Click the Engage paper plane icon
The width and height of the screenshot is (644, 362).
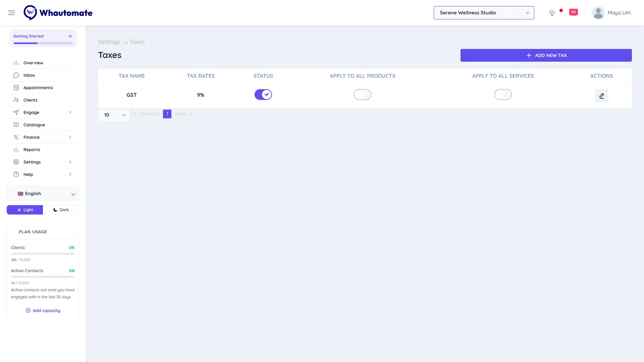[x=16, y=112]
